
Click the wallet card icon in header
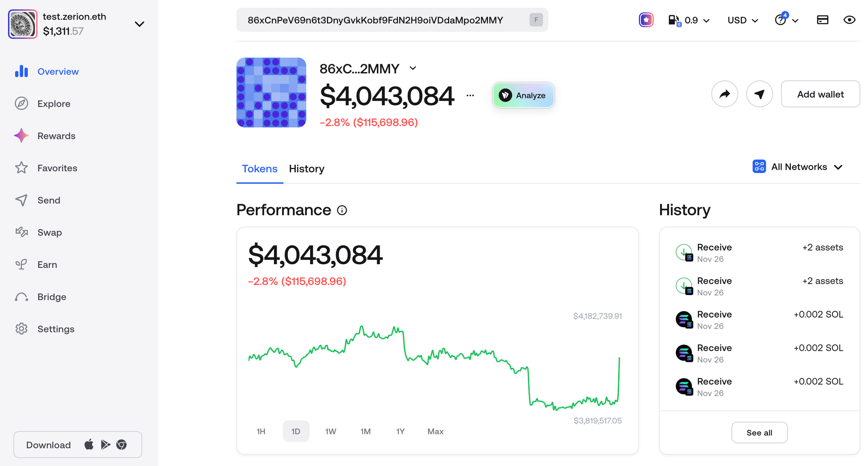point(822,20)
